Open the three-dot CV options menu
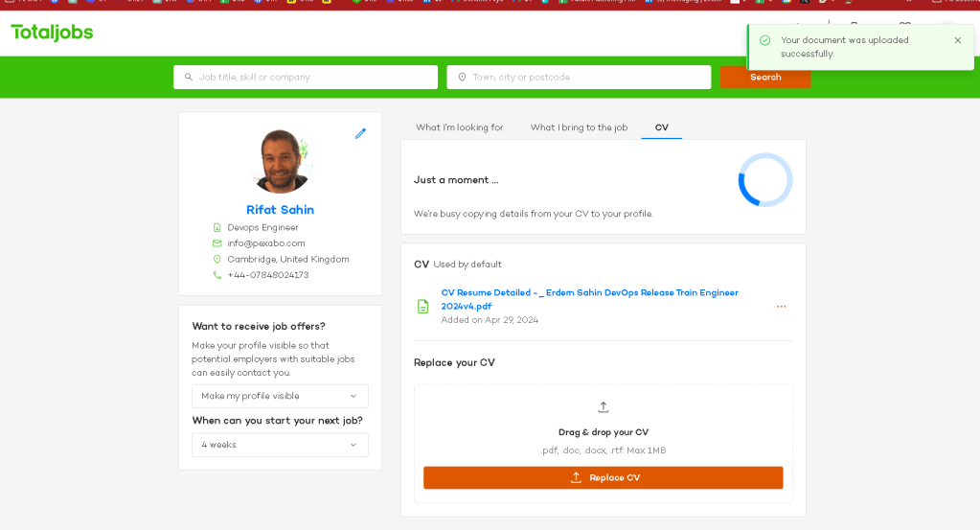Viewport: 980px width, 530px height. point(782,307)
